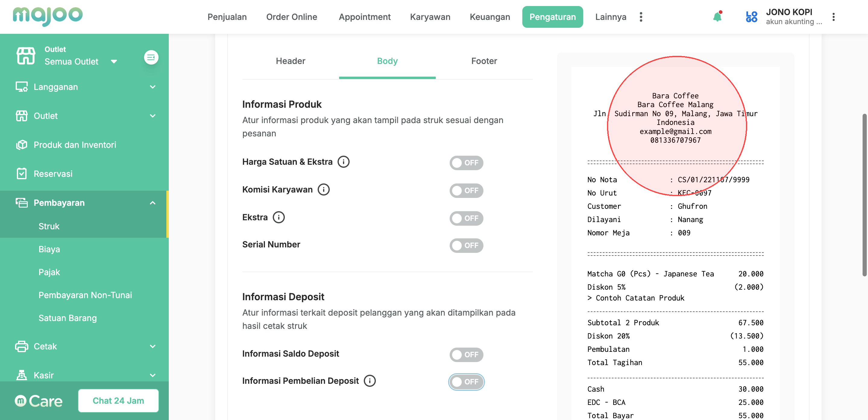The image size is (868, 420).
Task: Open the account options three-dot menu
Action: (833, 17)
